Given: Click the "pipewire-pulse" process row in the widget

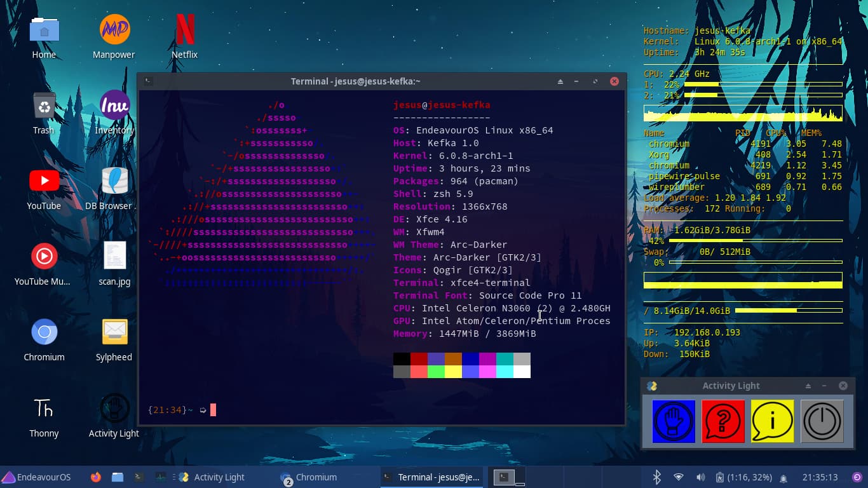Looking at the screenshot, I should [745, 176].
